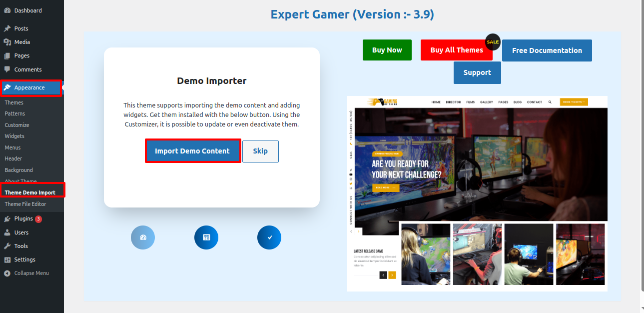Click the Dashboard gauge icon in sidebar
The width and height of the screenshot is (644, 313).
7,10
